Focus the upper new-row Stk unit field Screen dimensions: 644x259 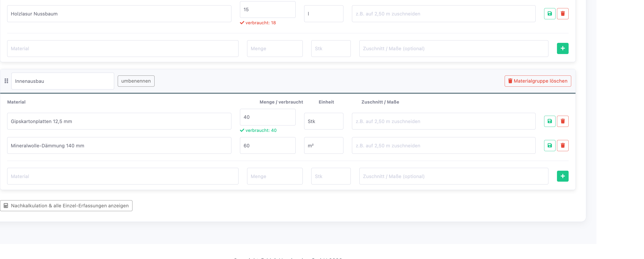point(331,49)
